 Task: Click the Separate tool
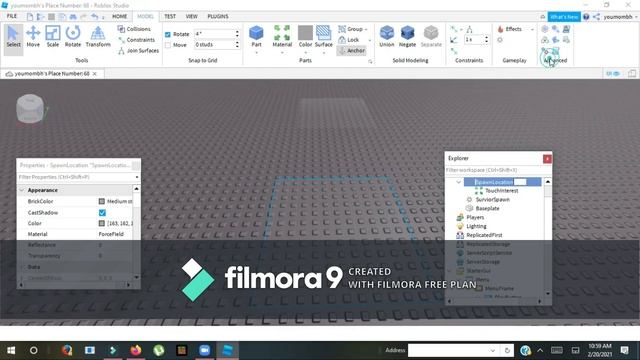point(431,36)
